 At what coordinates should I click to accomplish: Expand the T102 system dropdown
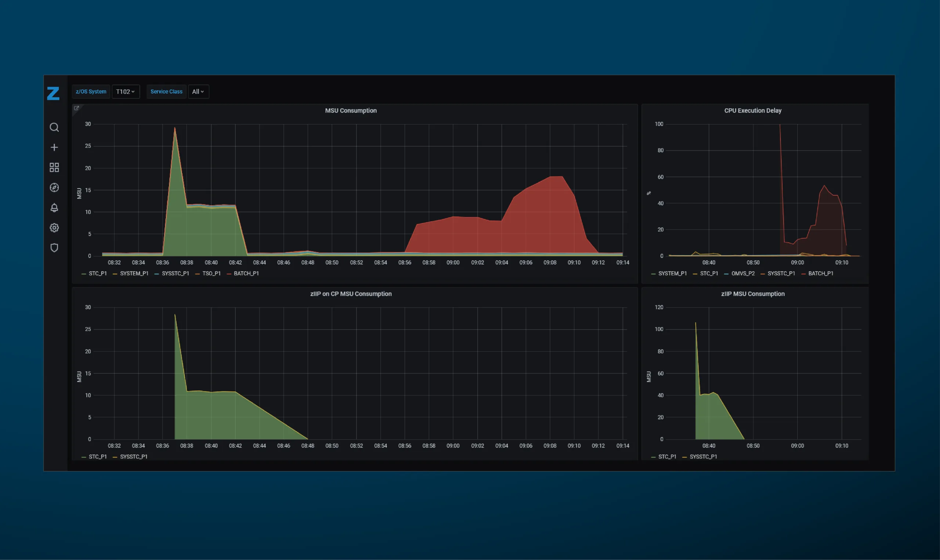(125, 92)
